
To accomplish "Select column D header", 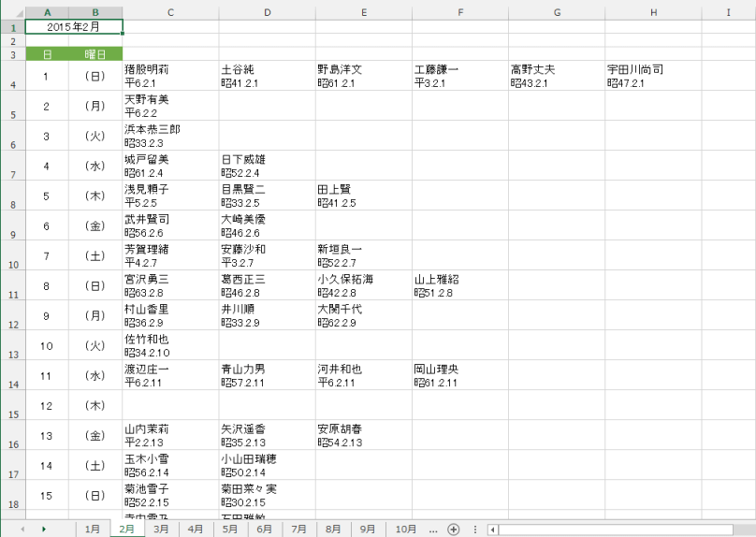I will [x=267, y=12].
